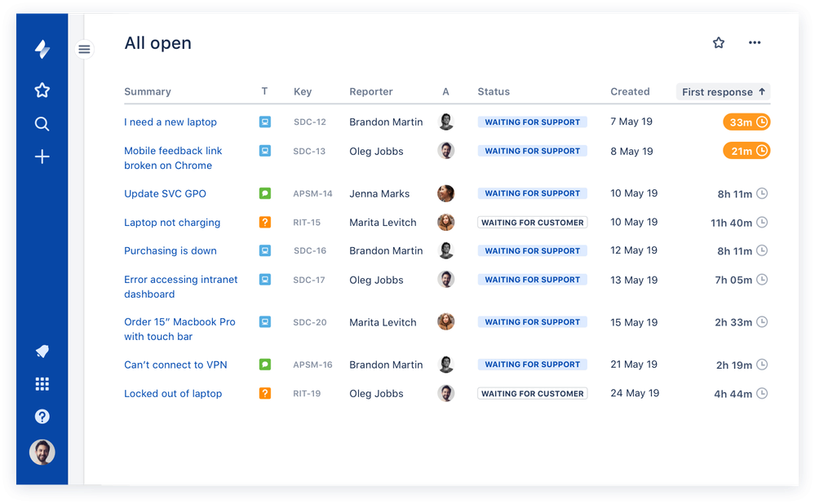The image size is (815, 504).
Task: Open Update SVC GPO issue
Action: (166, 194)
